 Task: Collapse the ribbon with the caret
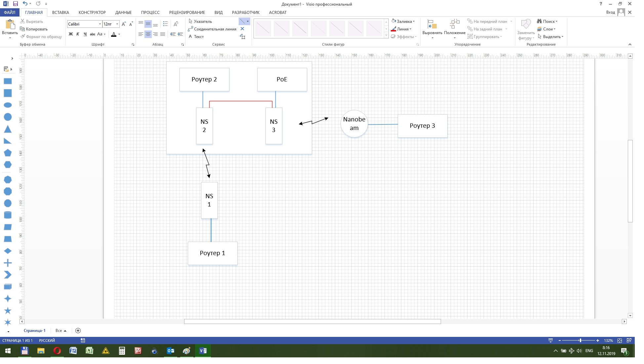point(630,44)
